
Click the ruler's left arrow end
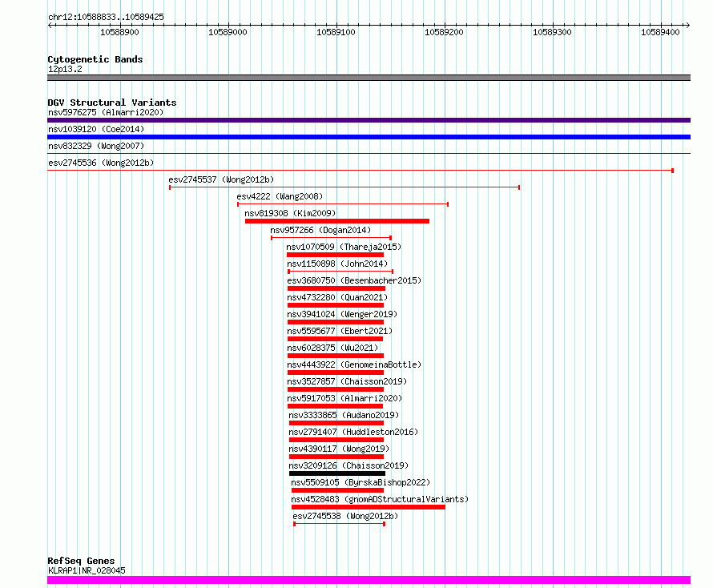pyautogui.click(x=50, y=26)
